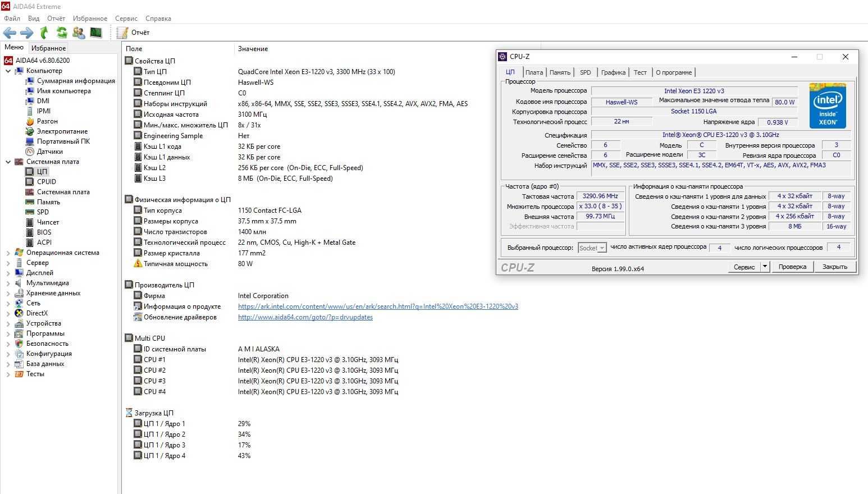Select the BIOS icon in tree
This screenshot has width=868, height=494.
[30, 232]
